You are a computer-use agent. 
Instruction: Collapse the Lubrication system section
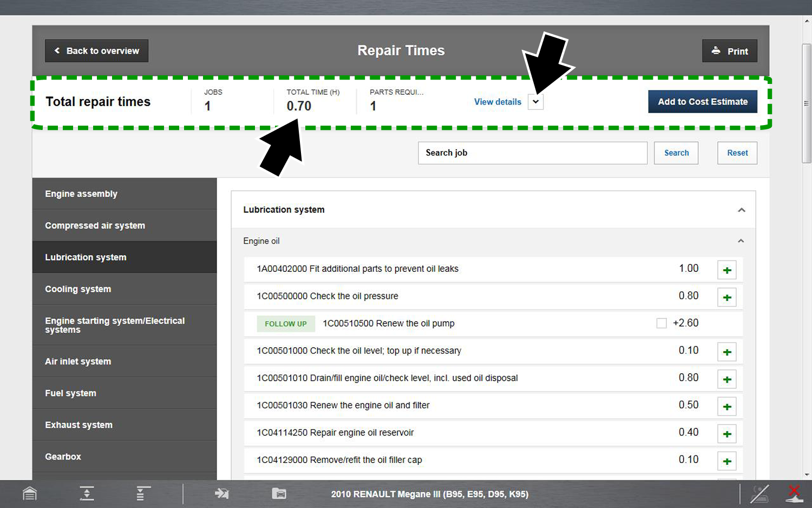point(741,210)
